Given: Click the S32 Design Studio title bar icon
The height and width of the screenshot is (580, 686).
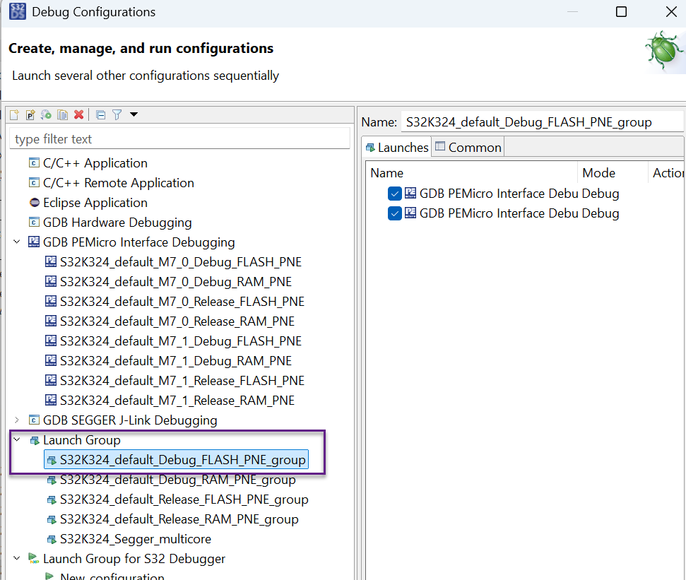Looking at the screenshot, I should coord(18,11).
